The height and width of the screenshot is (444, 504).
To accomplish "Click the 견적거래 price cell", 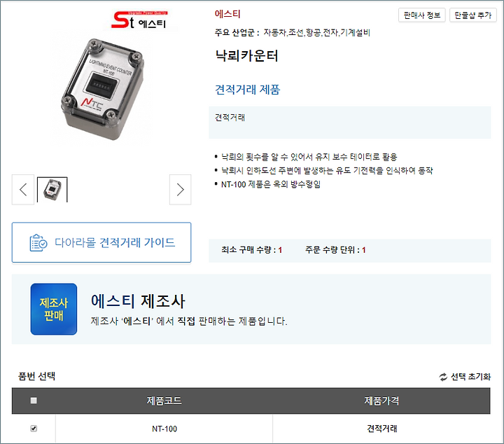I will [x=381, y=429].
